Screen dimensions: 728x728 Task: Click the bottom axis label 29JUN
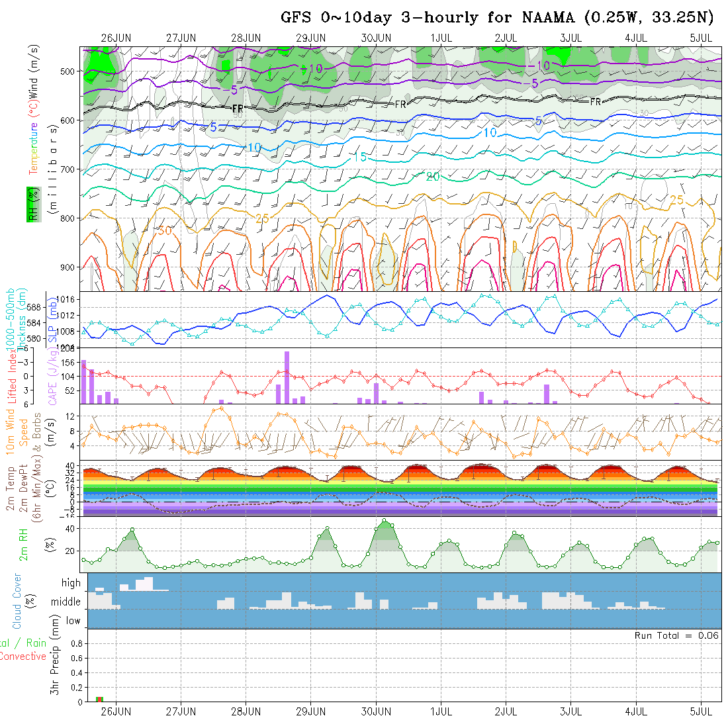pyautogui.click(x=310, y=711)
